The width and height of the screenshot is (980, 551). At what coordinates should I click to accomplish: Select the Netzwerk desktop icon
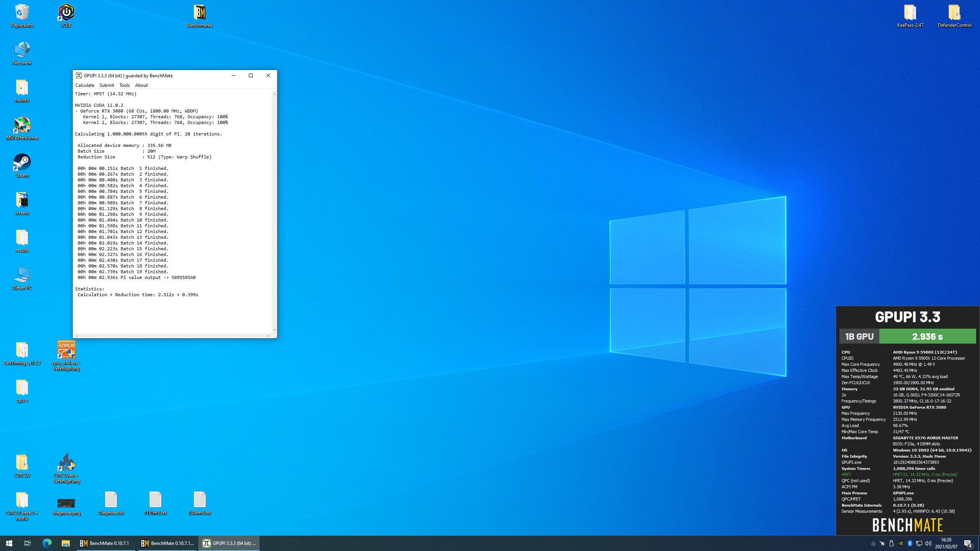pyautogui.click(x=22, y=53)
